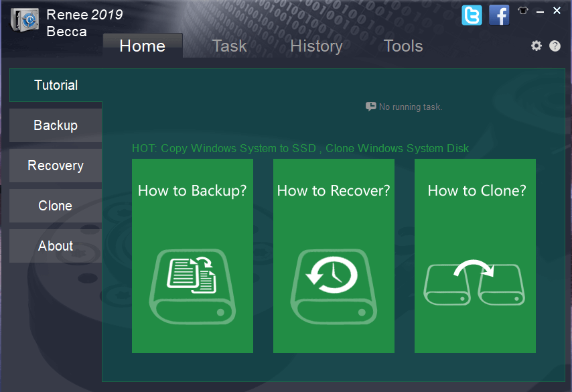
Task: Open the Clone sidebar section
Action: coord(56,206)
